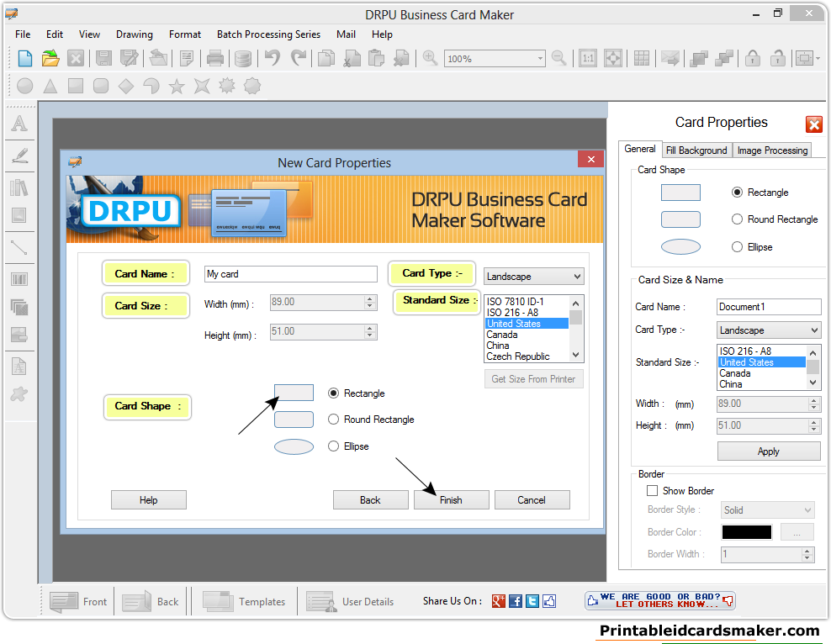Image resolution: width=831 pixels, height=644 pixels.
Task: Select the five-point star shape tool
Action: (177, 86)
